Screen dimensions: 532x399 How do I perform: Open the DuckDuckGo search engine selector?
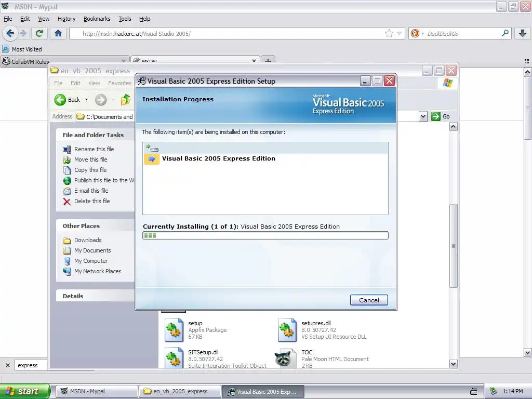click(417, 33)
